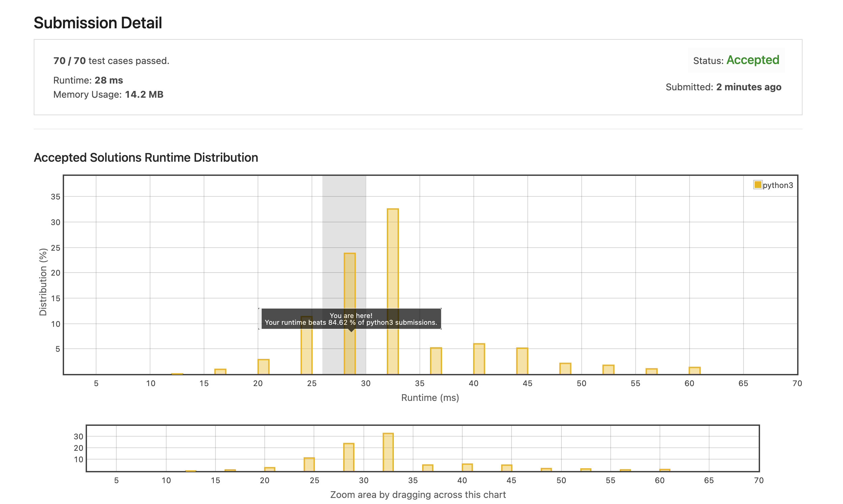Click the python3 legend label
Screen dimensions: 843x504
point(777,185)
